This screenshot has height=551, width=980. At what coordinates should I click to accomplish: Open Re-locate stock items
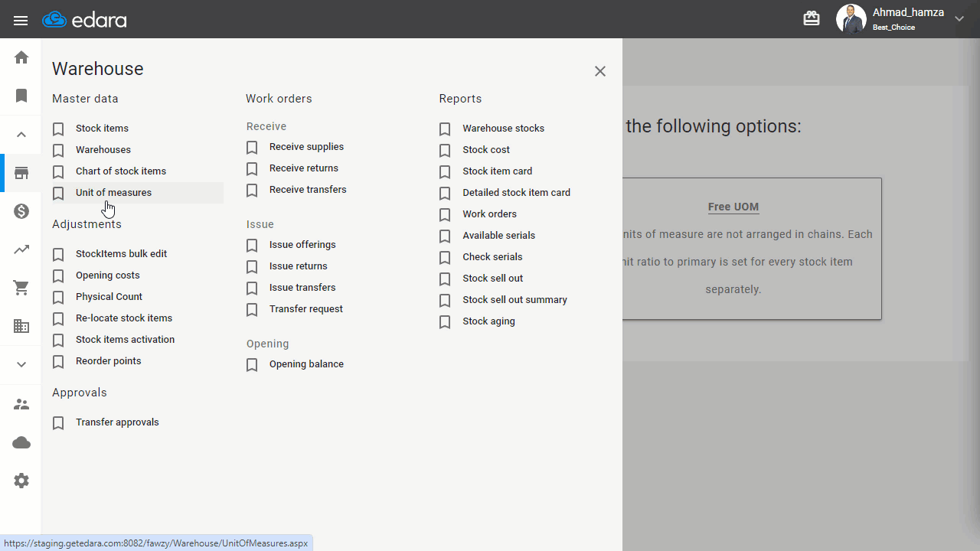coord(124,318)
